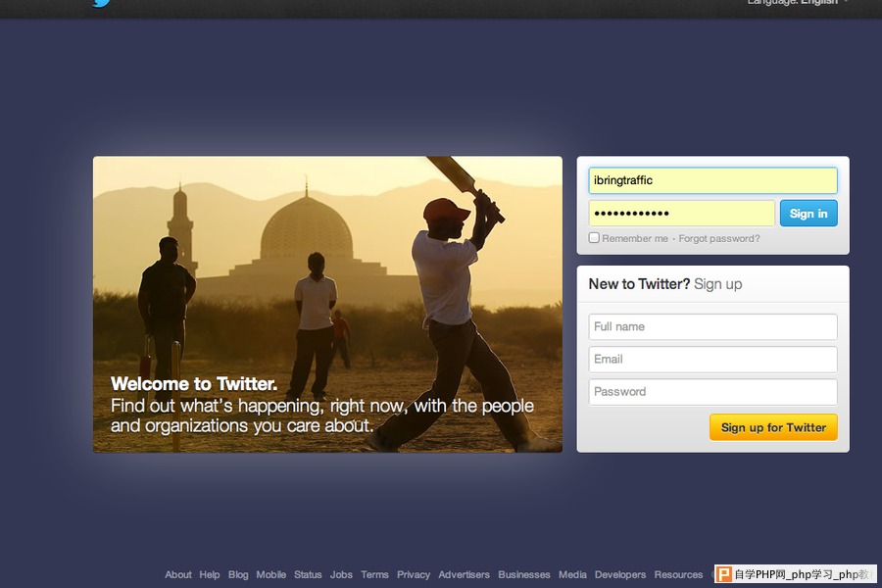The height and width of the screenshot is (588, 882).
Task: Enable the Remember me checkbox
Action: 594,238
